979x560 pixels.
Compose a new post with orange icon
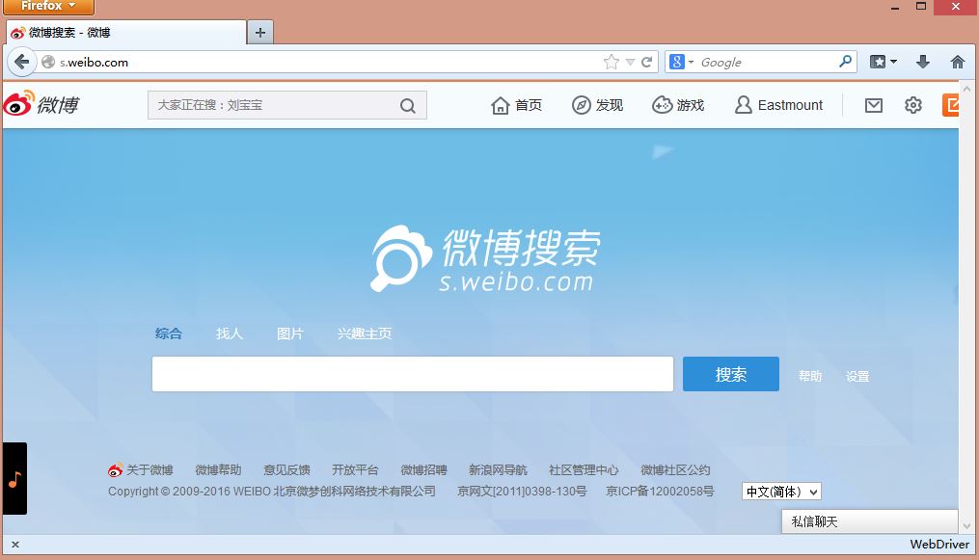pos(950,105)
